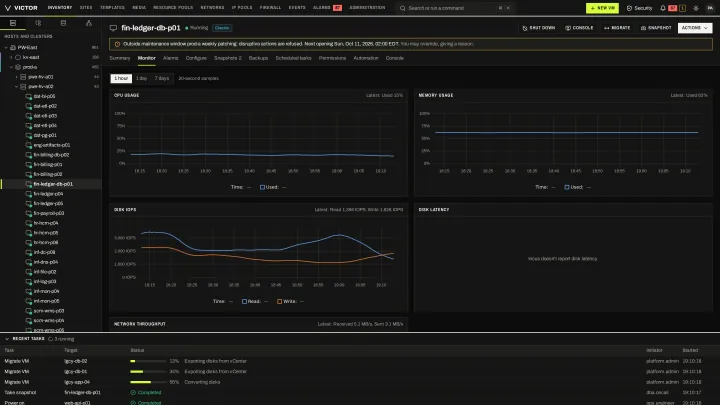Image resolution: width=720 pixels, height=405 pixels.
Task: Select the 1 hour time range
Action: pyautogui.click(x=121, y=79)
